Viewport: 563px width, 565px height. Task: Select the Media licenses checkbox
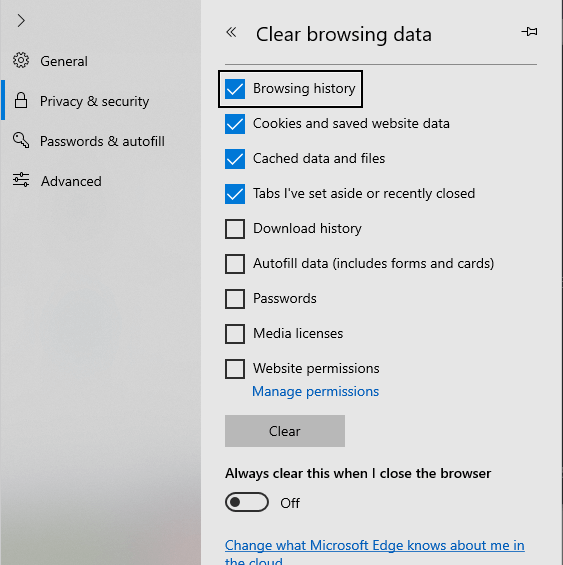coord(235,334)
